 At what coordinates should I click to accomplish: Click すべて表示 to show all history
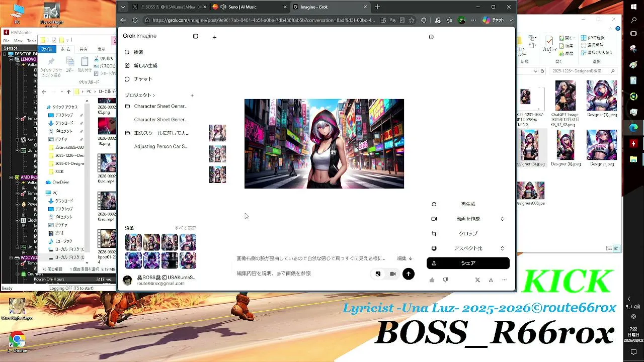[x=186, y=228]
